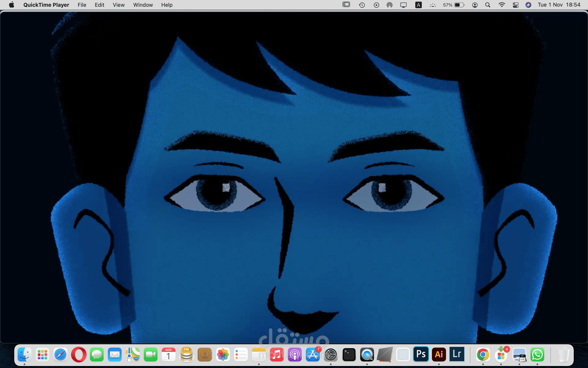Image resolution: width=588 pixels, height=368 pixels.
Task: Open Messages from the Dock
Action: pos(97,354)
